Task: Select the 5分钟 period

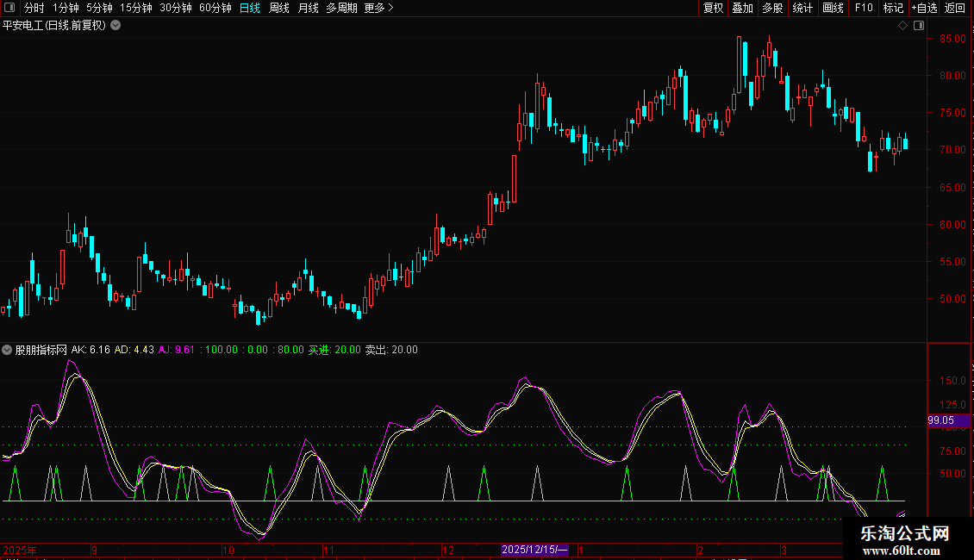Action: click(x=99, y=8)
